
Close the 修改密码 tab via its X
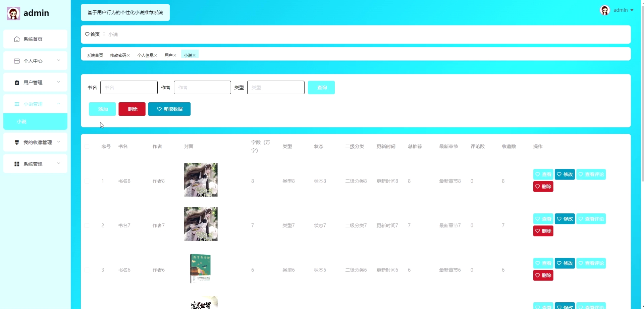[128, 55]
